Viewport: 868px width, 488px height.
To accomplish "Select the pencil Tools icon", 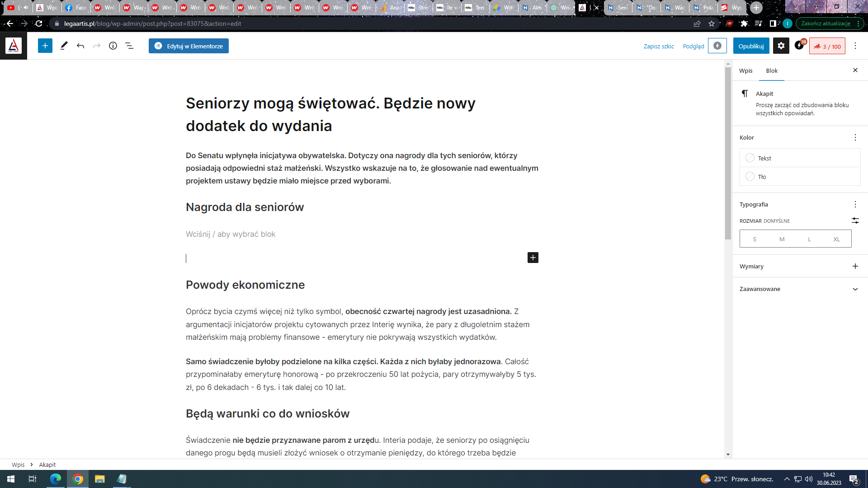I will pyautogui.click(x=64, y=46).
